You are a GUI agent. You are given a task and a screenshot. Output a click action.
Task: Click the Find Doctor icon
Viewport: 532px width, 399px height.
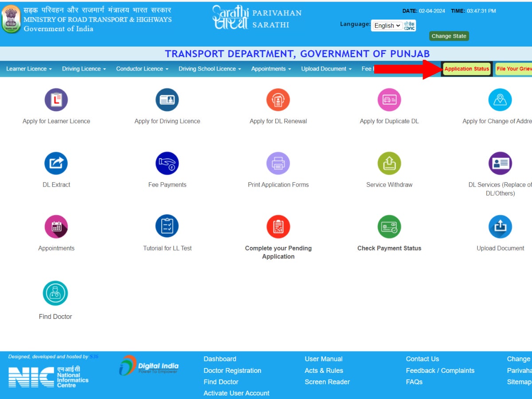pyautogui.click(x=55, y=293)
